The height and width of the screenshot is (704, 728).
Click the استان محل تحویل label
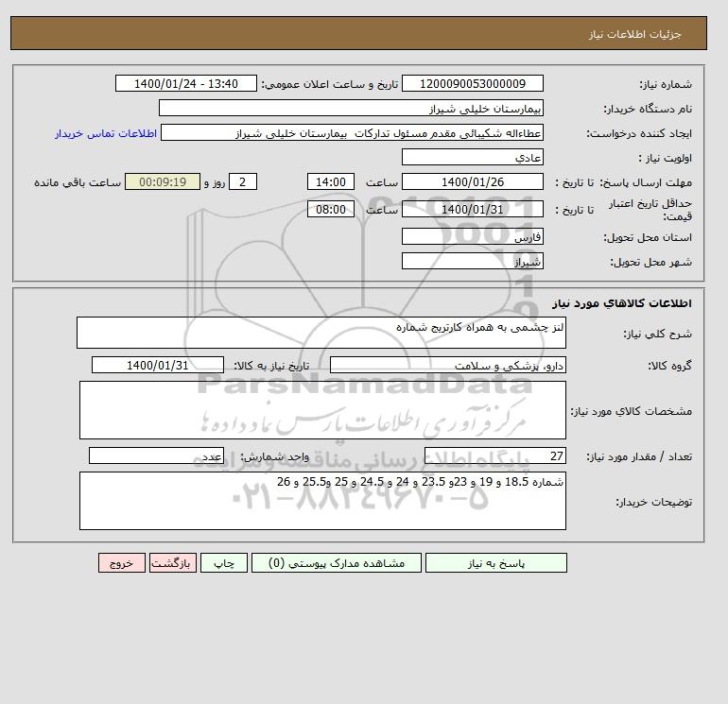(x=648, y=237)
